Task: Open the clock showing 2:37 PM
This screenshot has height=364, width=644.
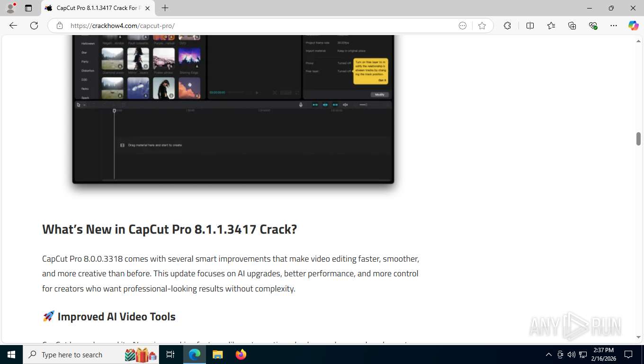Action: (x=604, y=355)
